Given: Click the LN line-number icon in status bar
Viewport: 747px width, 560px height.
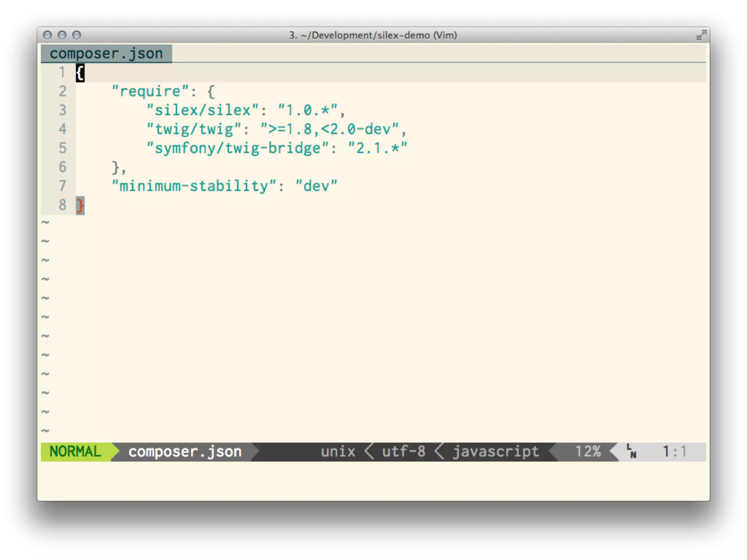Looking at the screenshot, I should (631, 451).
